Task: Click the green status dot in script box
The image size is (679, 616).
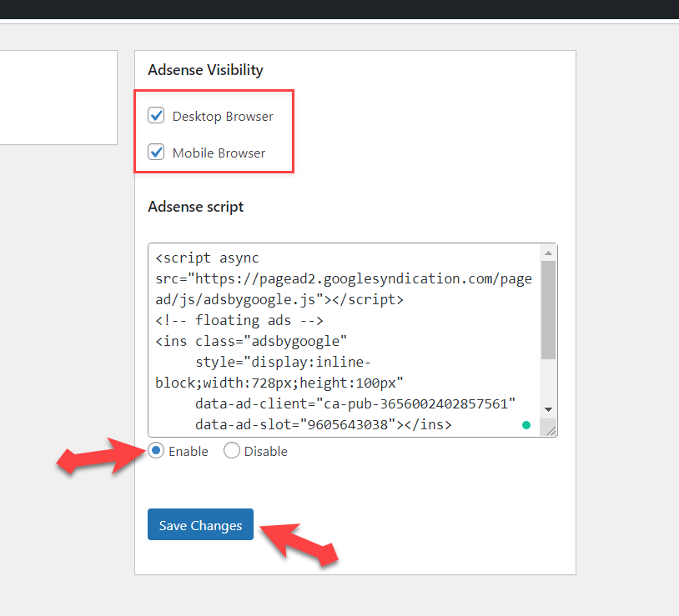Action: [x=526, y=425]
